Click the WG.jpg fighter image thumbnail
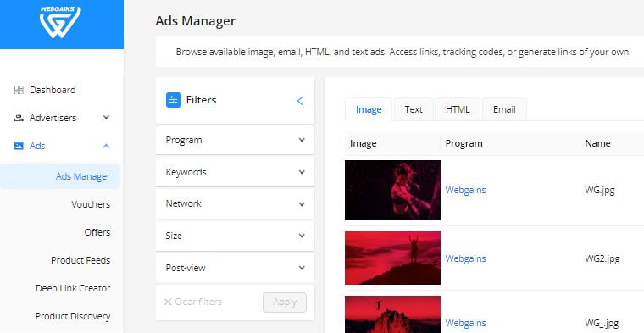 click(x=392, y=190)
